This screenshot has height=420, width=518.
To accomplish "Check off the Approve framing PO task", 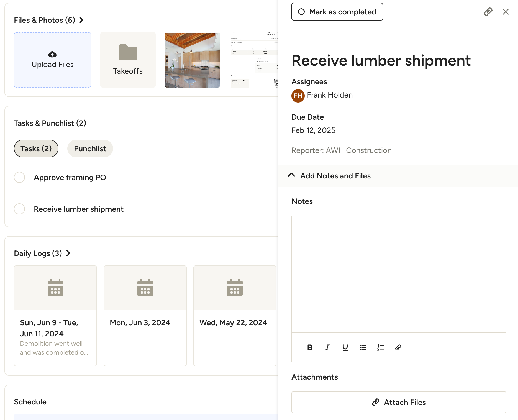I will click(19, 177).
